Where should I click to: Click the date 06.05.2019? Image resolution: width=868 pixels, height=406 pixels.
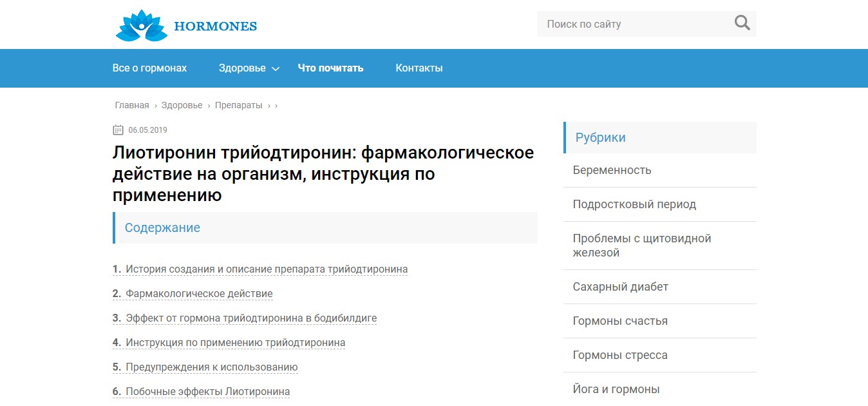(147, 130)
